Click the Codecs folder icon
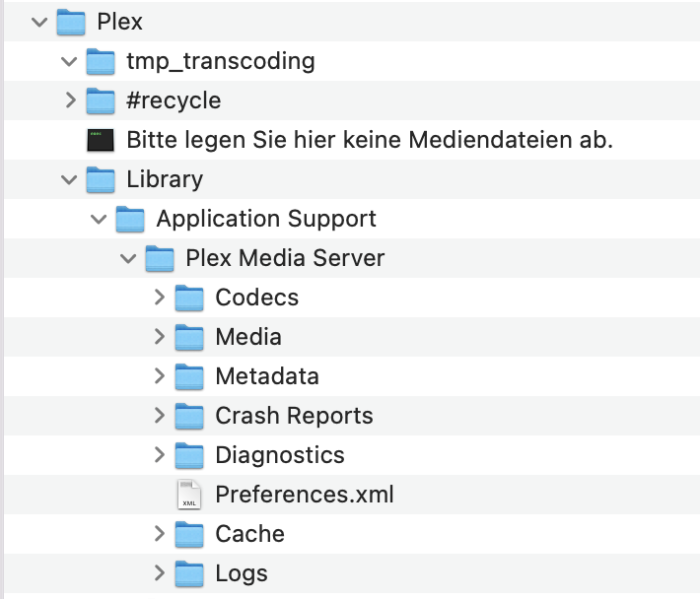This screenshot has width=700, height=599. coord(189,298)
